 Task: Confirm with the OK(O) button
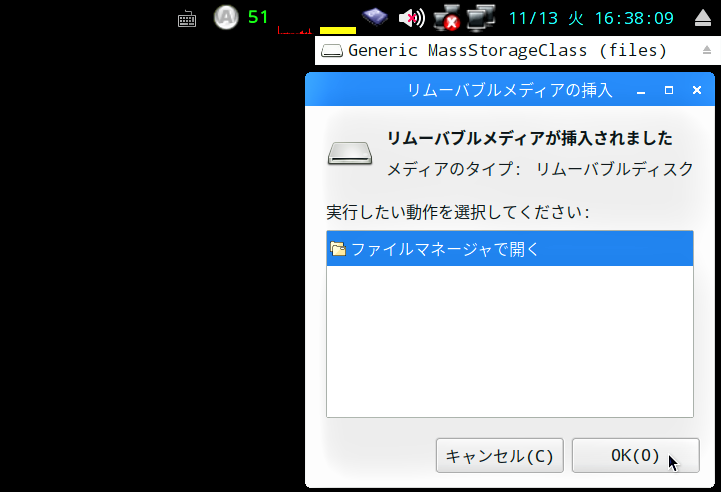click(x=635, y=455)
